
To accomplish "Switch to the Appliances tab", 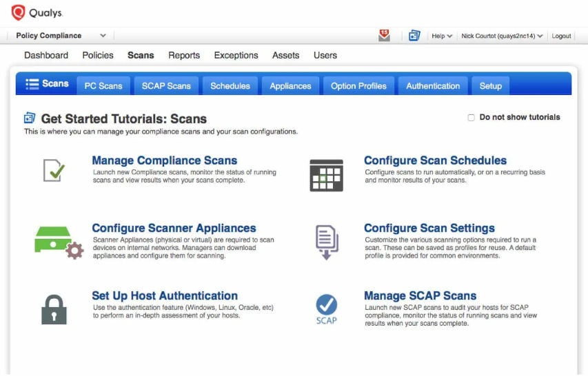I will [x=290, y=86].
